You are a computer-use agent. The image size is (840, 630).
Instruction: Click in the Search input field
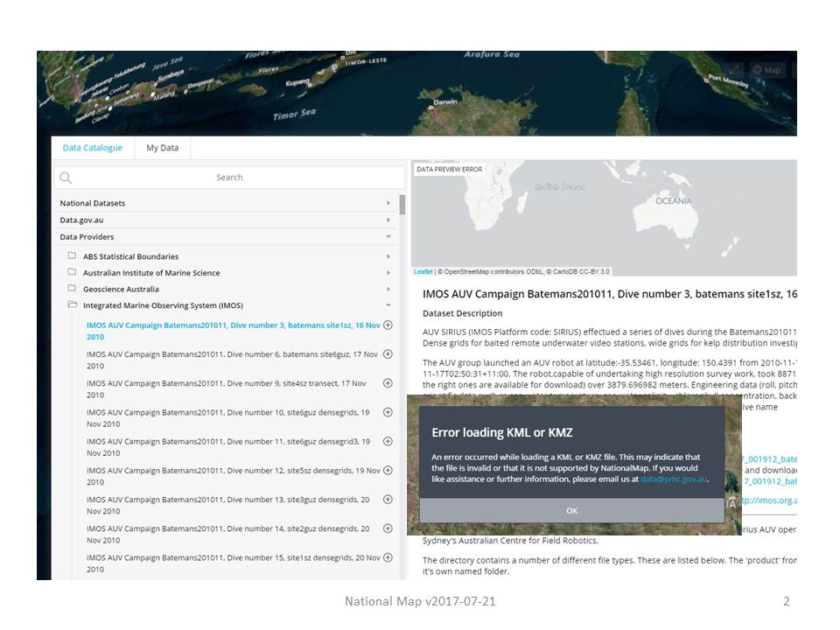click(229, 178)
